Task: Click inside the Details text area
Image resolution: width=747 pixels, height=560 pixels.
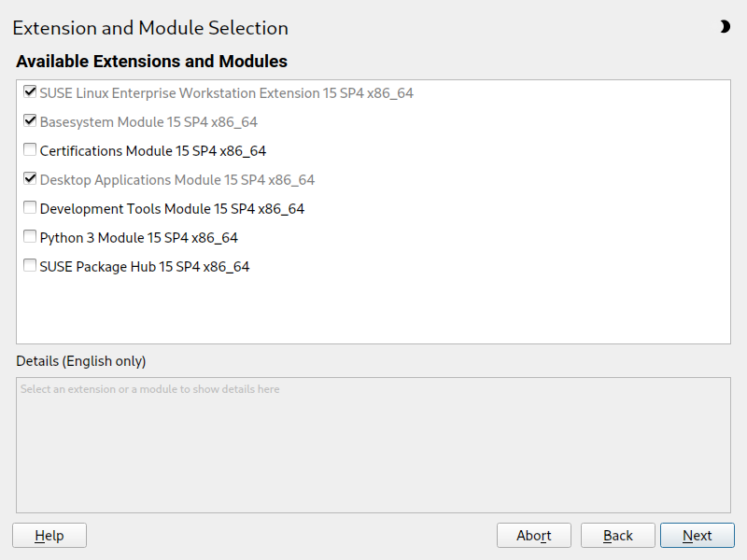Action: click(x=373, y=444)
